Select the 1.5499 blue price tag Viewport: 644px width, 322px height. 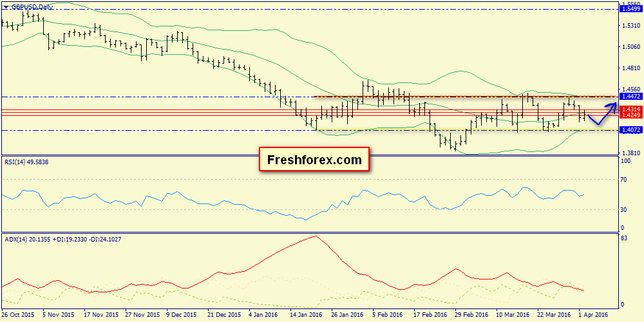coord(630,8)
